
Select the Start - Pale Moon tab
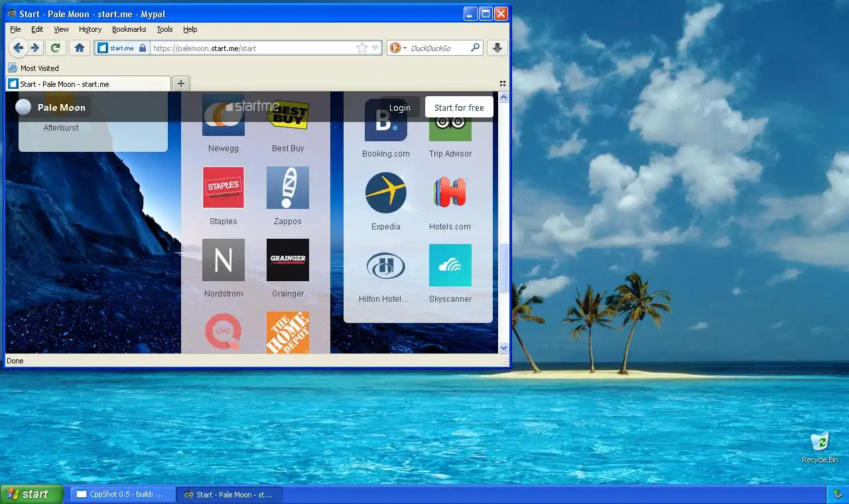[x=88, y=84]
